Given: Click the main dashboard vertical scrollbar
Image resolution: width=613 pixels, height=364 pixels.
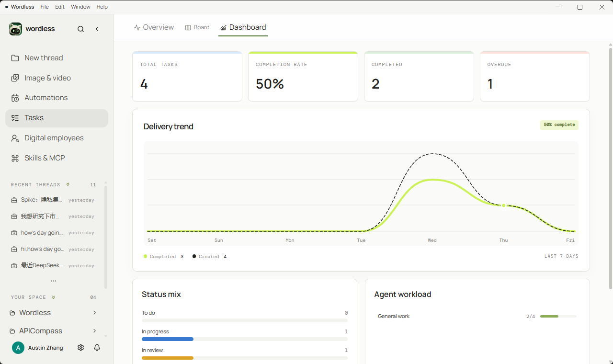Looking at the screenshot, I should click(611, 168).
